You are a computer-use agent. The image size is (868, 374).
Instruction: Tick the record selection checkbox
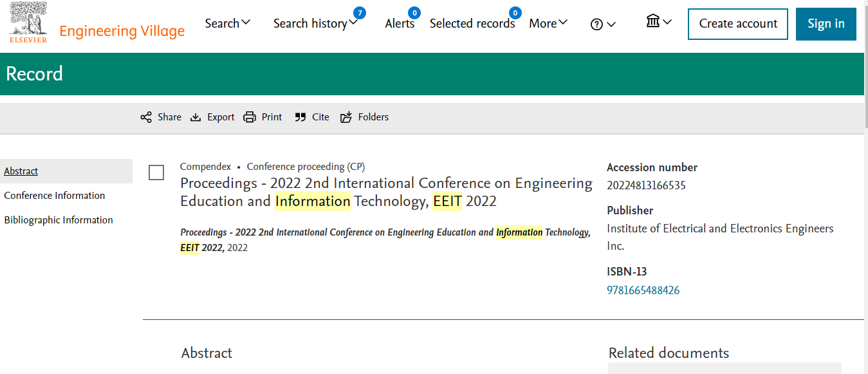point(156,173)
